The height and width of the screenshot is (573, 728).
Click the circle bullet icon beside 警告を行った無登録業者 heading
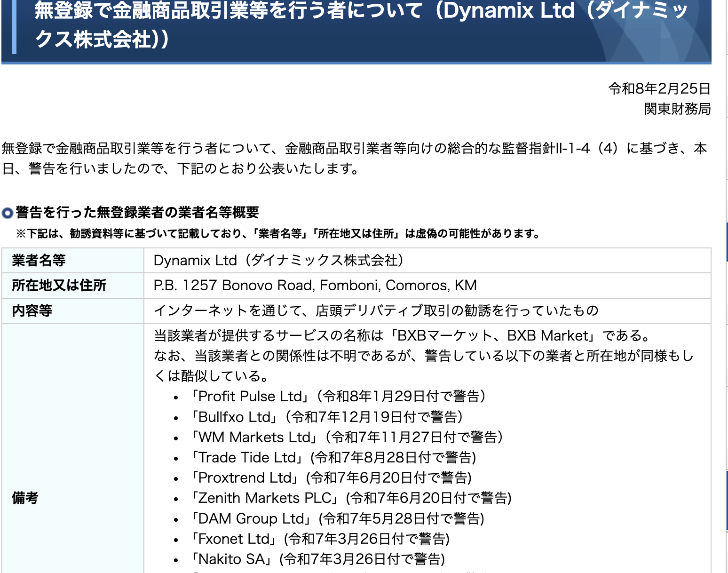8,213
